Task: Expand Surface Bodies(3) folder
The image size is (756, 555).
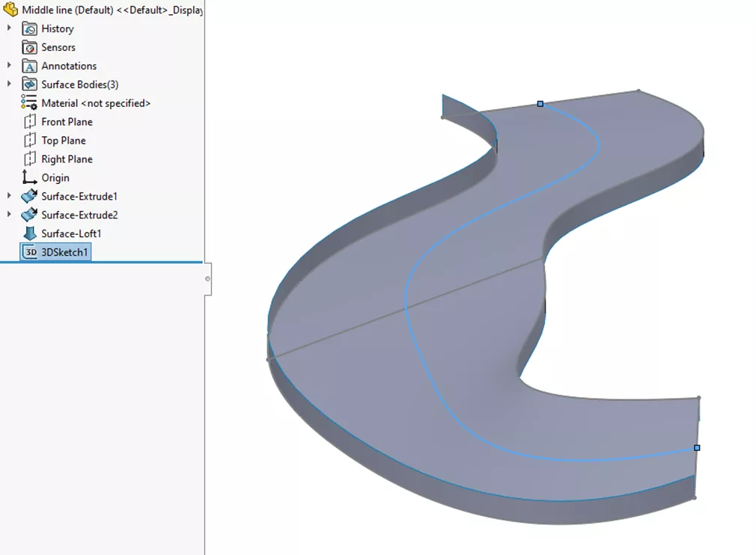Action: 8,84
